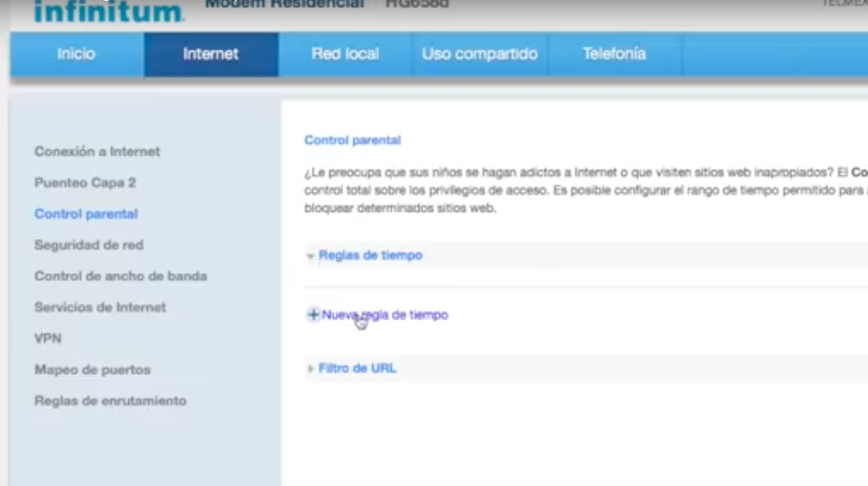Select Puenteo Capa 2 in the sidebar
The width and height of the screenshot is (868, 486).
85,182
